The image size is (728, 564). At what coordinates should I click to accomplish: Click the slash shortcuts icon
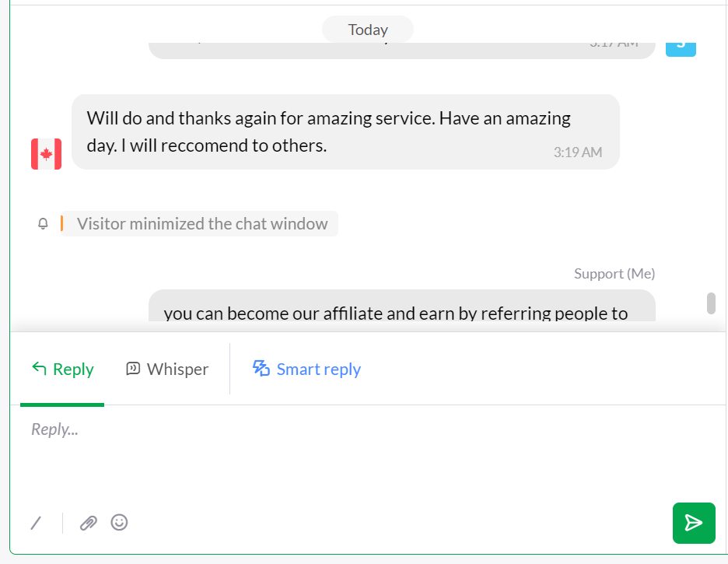point(36,523)
